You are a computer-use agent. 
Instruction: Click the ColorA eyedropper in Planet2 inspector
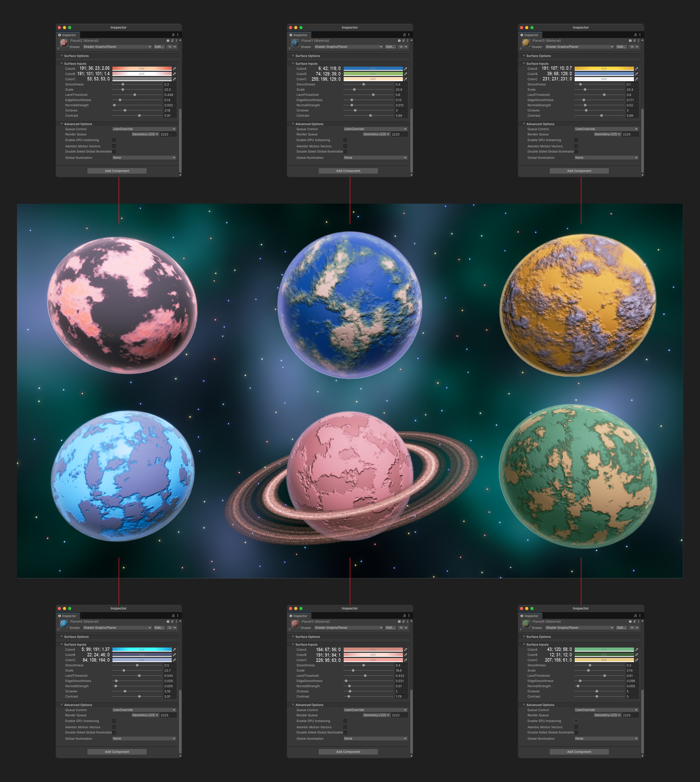coord(174,68)
